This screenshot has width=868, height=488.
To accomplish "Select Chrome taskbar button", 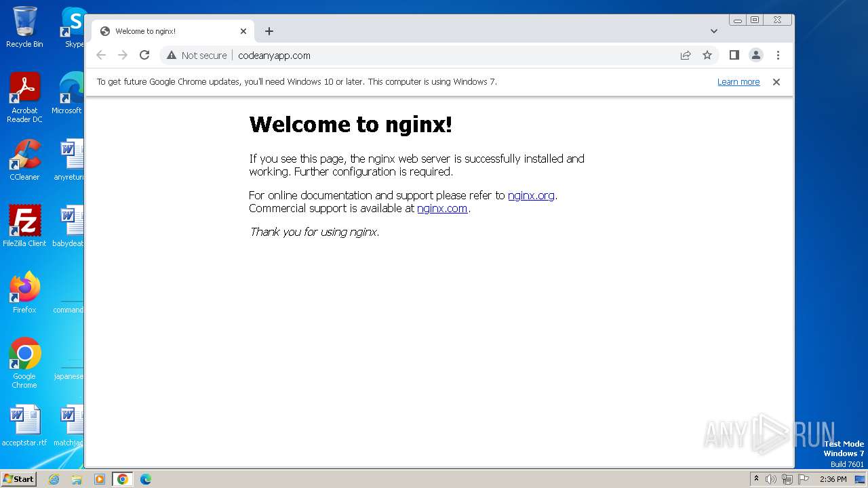I will [123, 479].
